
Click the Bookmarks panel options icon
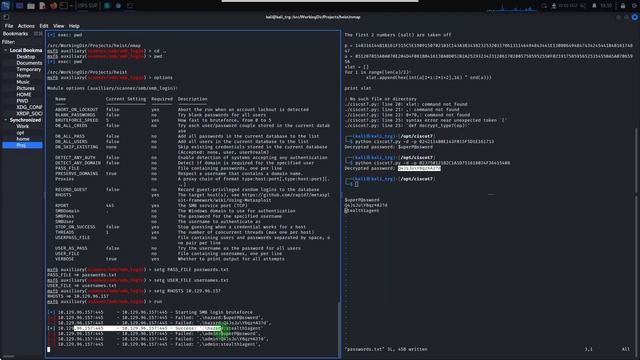point(38,33)
